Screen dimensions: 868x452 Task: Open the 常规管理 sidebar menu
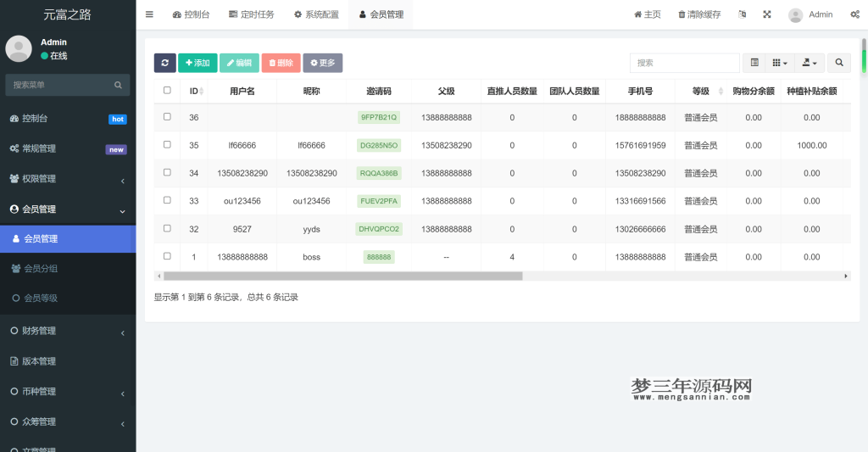click(x=68, y=148)
